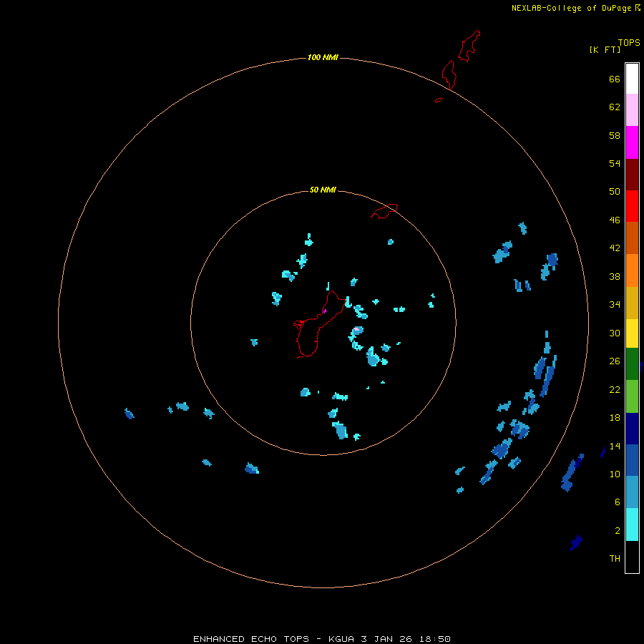Click the TOPS legend title
The width and height of the screenshot is (644, 644).
(629, 43)
